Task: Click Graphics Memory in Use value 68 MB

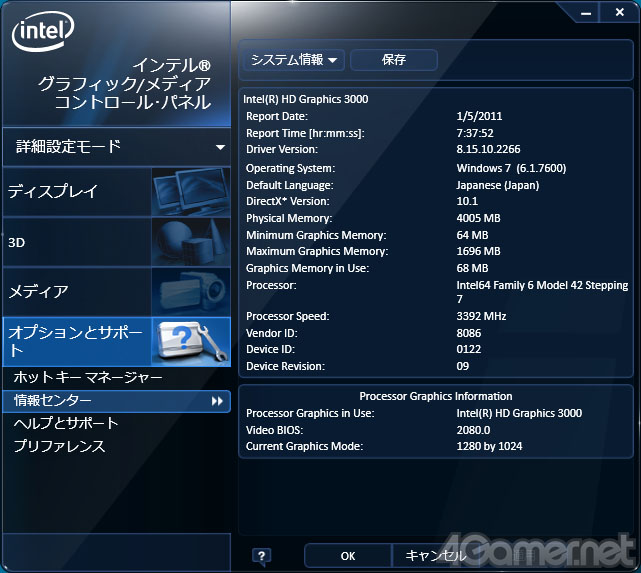Action: click(472, 268)
